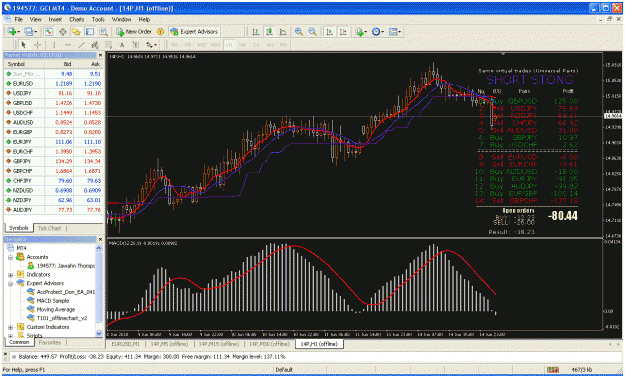Image resolution: width=625 pixels, height=376 pixels.
Task: Select EURUSD row in Market Watch
Action: coord(53,84)
